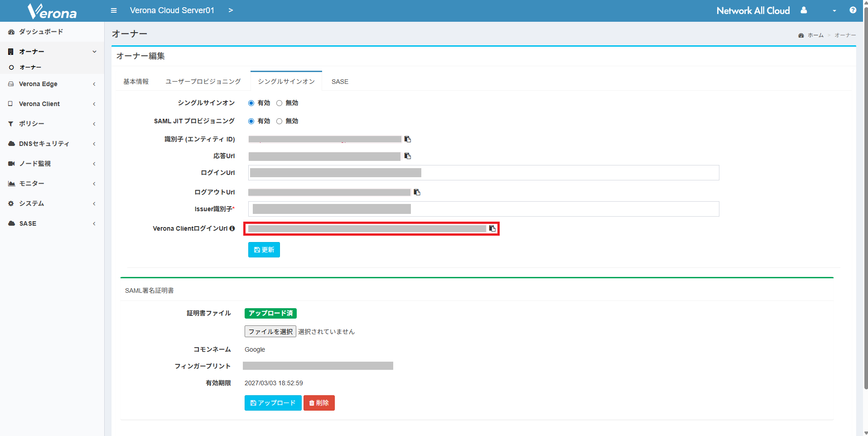Enable シングルサインオン with 有効 radio
Image resolution: width=868 pixels, height=436 pixels.
click(251, 103)
